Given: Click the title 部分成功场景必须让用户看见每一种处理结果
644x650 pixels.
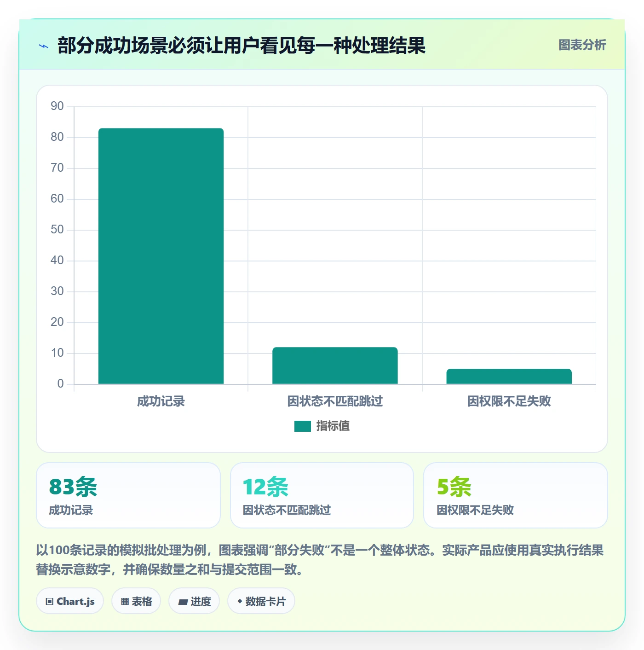Looking at the screenshot, I should click(241, 46).
